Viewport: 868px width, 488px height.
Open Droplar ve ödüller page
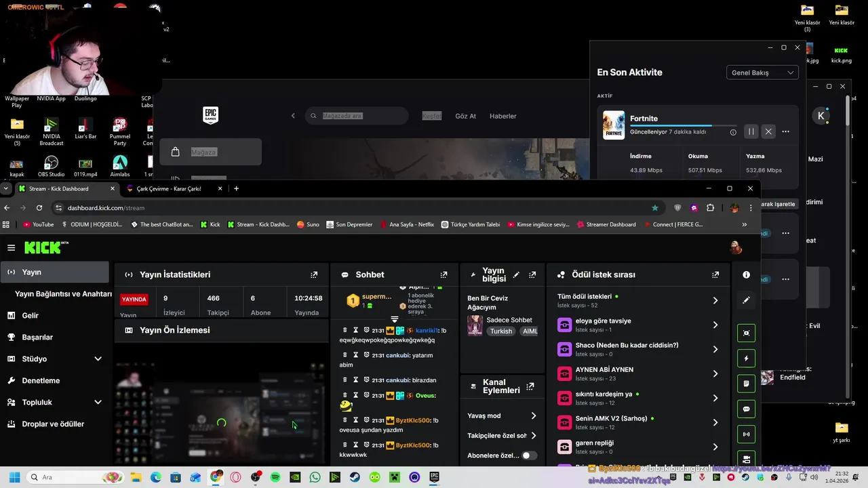point(54,424)
